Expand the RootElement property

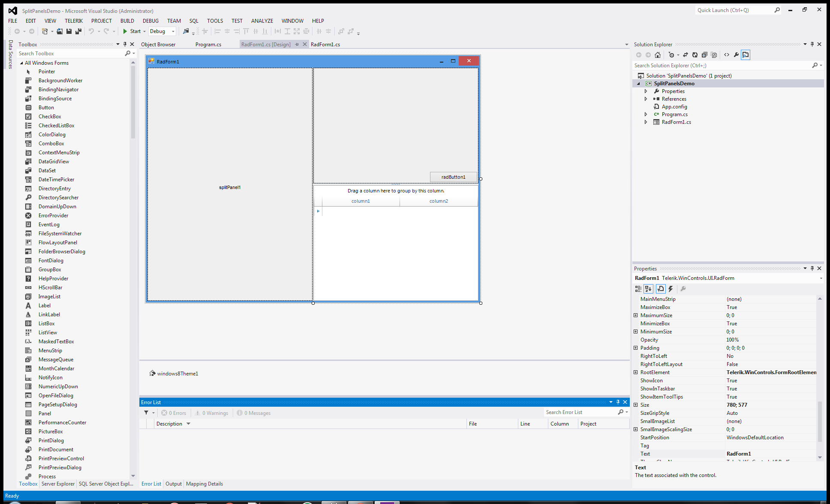coord(636,372)
